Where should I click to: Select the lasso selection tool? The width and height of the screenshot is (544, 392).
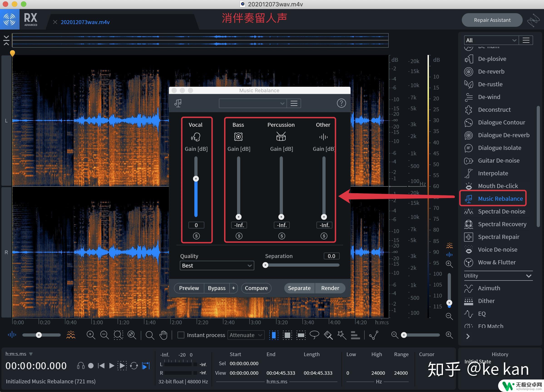click(x=314, y=335)
